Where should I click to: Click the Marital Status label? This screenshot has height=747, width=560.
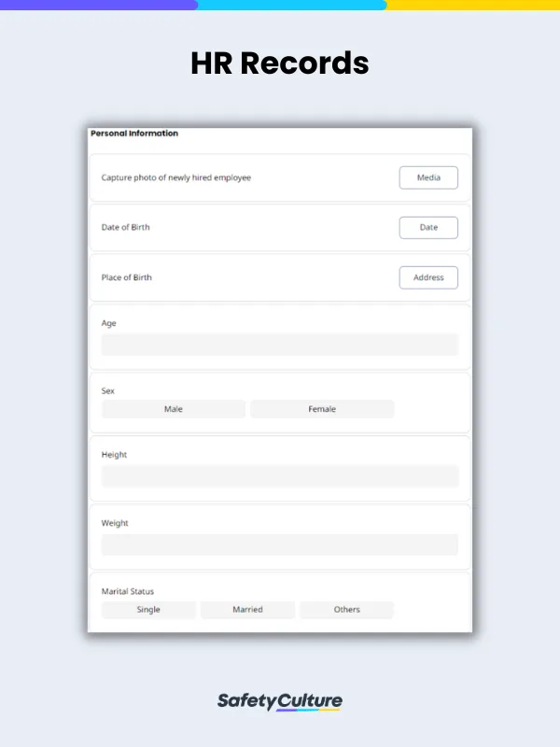[127, 591]
